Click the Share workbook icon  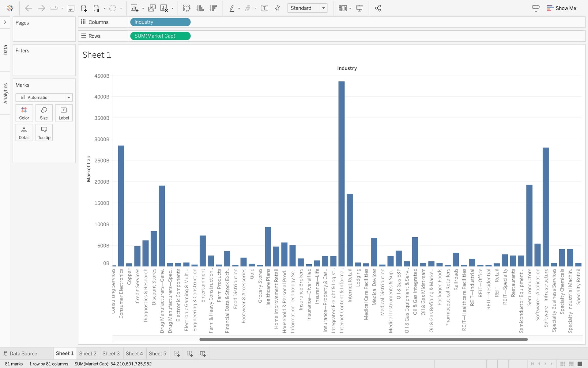pyautogui.click(x=378, y=8)
